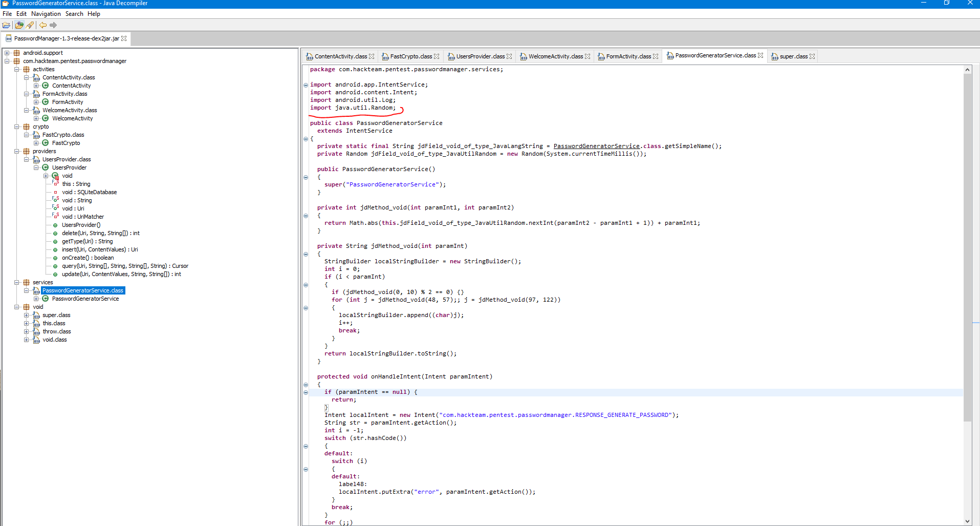Collapse the PasswordGeneratorService constructor fold marker

click(x=306, y=177)
